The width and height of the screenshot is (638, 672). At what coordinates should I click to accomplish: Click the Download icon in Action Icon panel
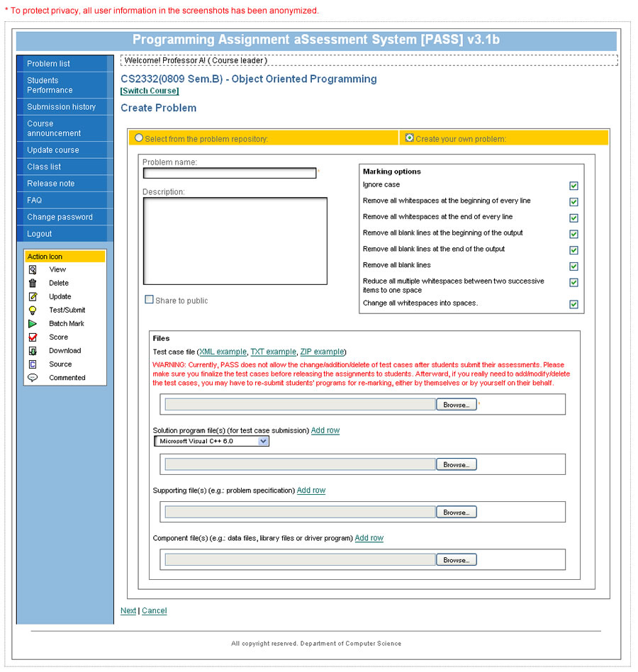(33, 350)
